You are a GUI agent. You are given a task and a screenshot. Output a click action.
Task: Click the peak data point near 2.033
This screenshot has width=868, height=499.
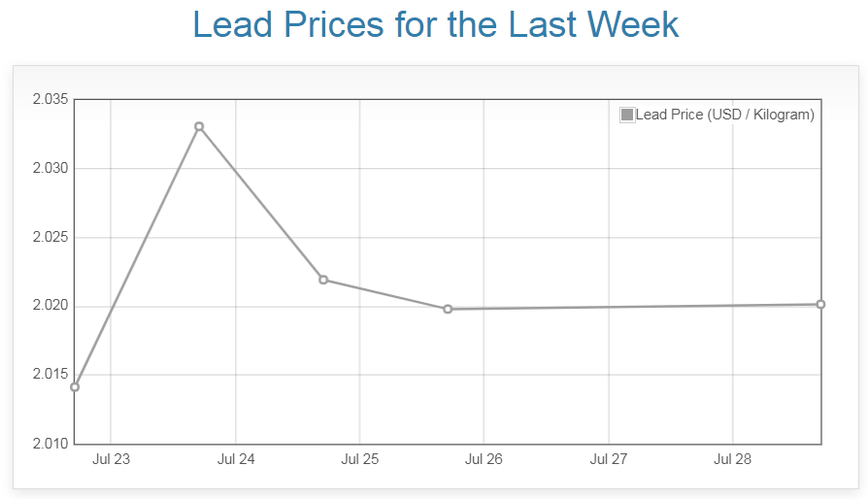(x=199, y=126)
